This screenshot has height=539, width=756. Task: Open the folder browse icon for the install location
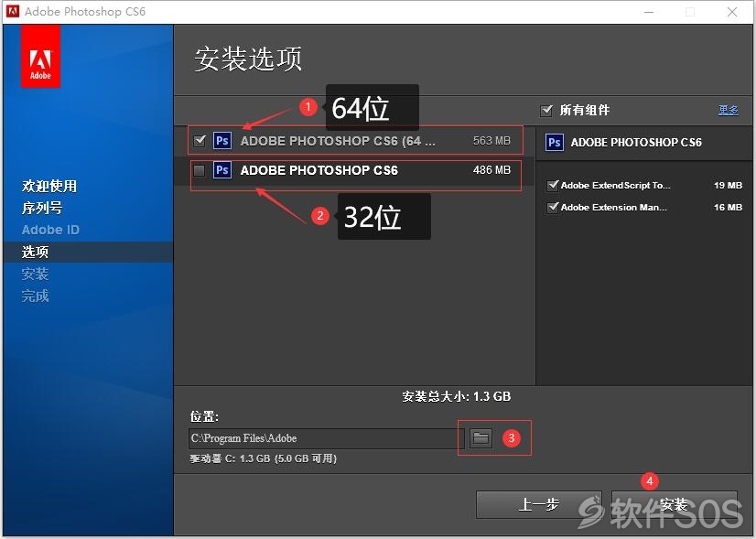point(481,437)
